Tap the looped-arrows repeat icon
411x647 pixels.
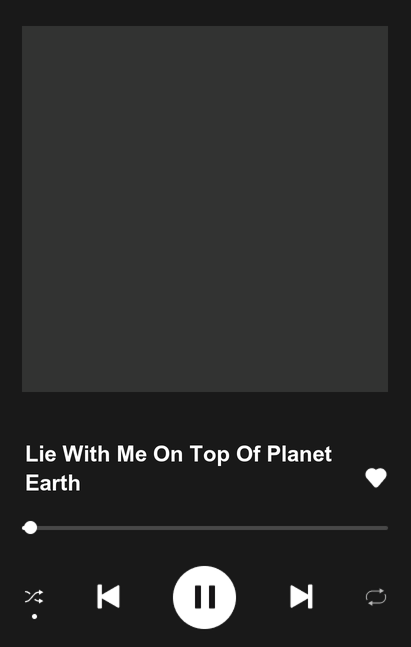(x=376, y=597)
